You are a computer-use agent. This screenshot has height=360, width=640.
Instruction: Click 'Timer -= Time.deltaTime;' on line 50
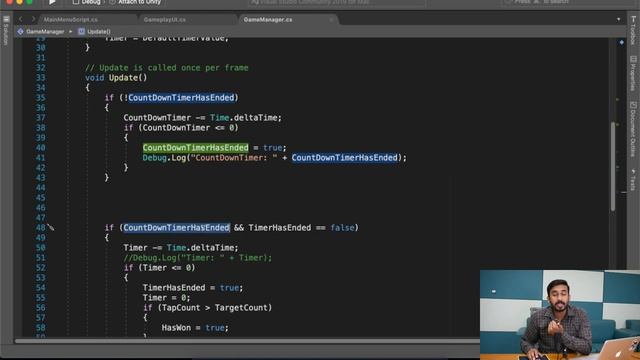pyautogui.click(x=181, y=247)
